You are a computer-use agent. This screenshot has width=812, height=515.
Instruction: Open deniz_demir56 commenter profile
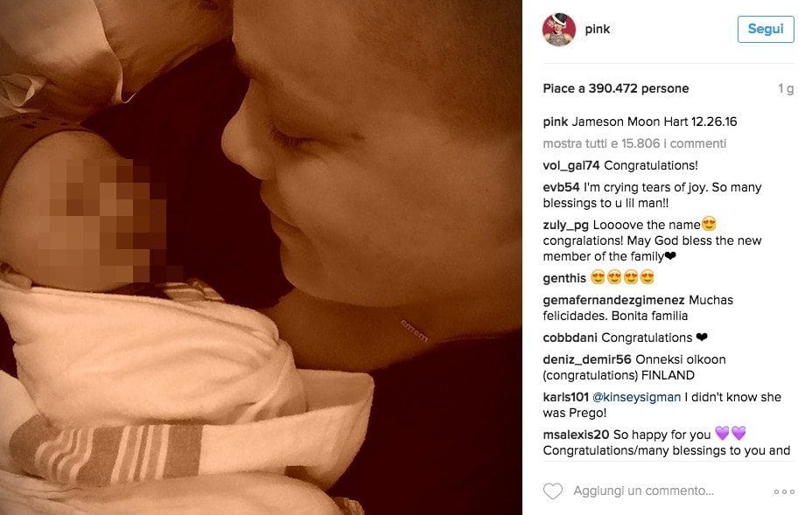587,359
